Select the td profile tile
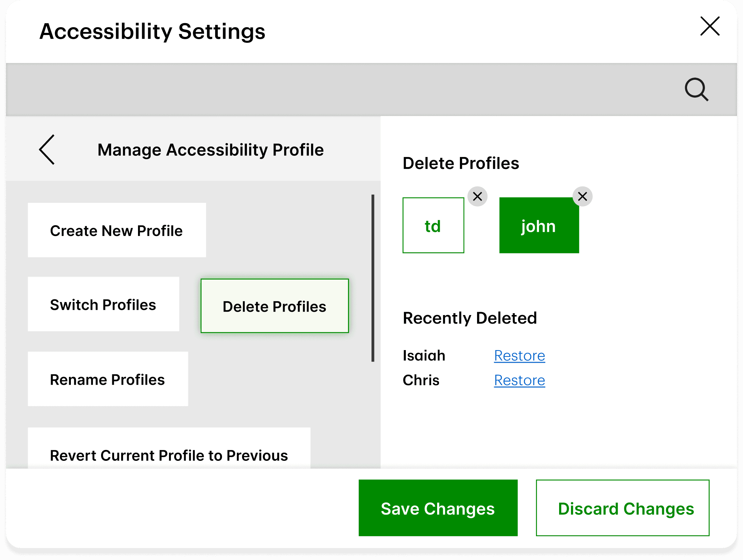Image resolution: width=743 pixels, height=560 pixels. coord(433,225)
